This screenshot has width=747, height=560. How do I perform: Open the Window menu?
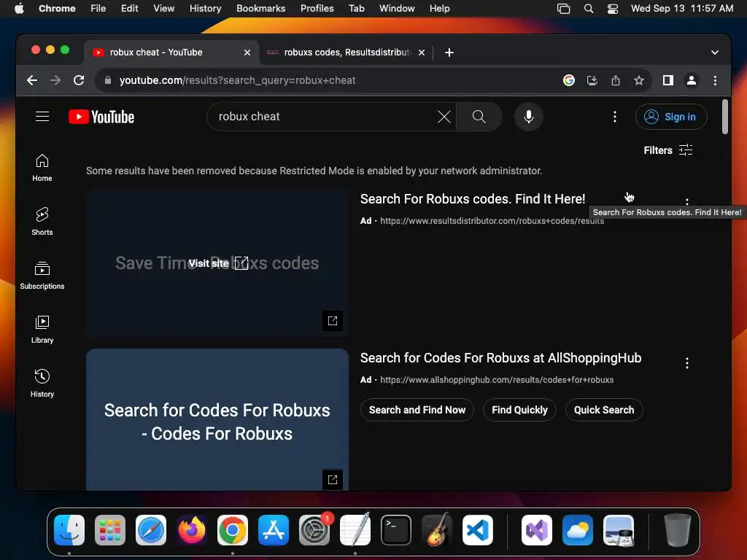click(397, 9)
